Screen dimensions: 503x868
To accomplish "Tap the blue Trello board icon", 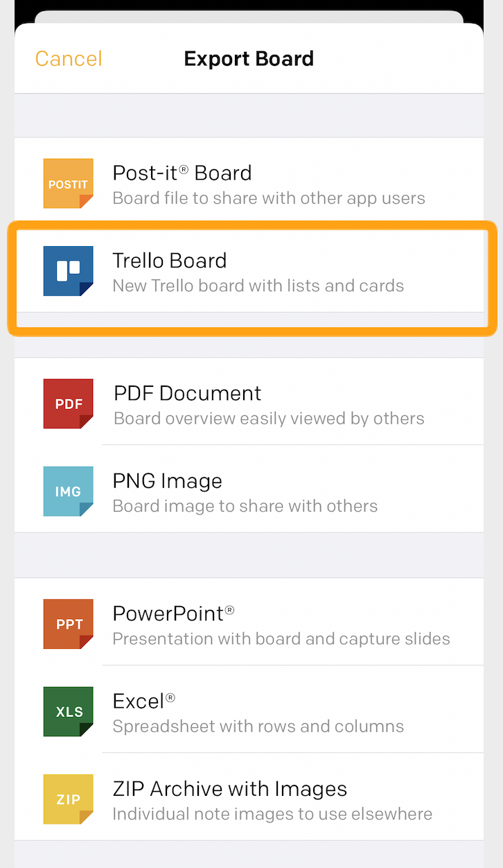I will pos(68,271).
